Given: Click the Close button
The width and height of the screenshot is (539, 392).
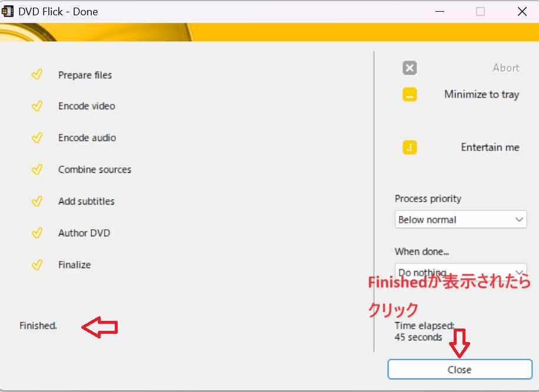Looking at the screenshot, I should [x=460, y=369].
